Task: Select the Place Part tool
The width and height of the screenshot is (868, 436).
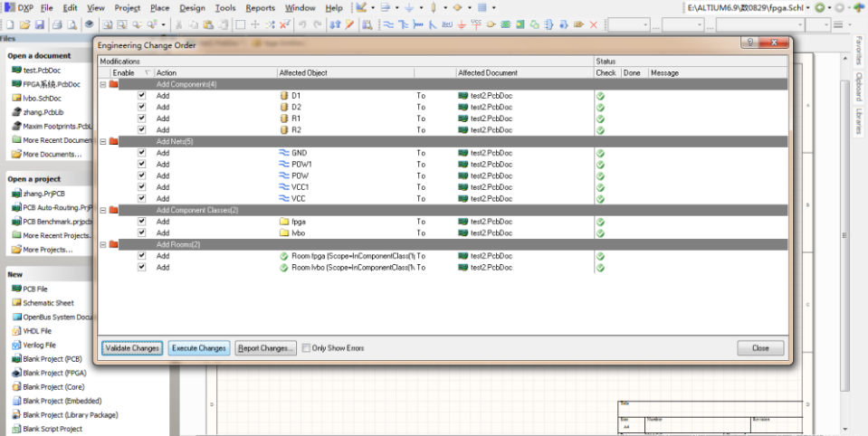Action: pyautogui.click(x=491, y=25)
